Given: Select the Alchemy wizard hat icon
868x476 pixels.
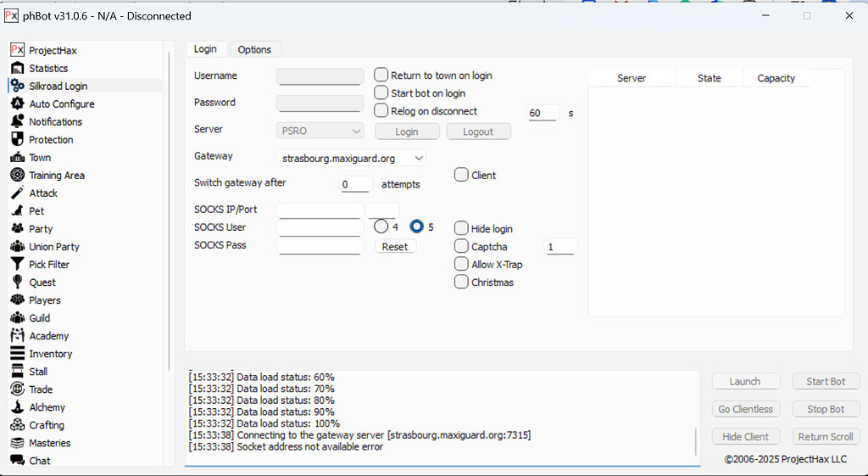Looking at the screenshot, I should 18,406.
